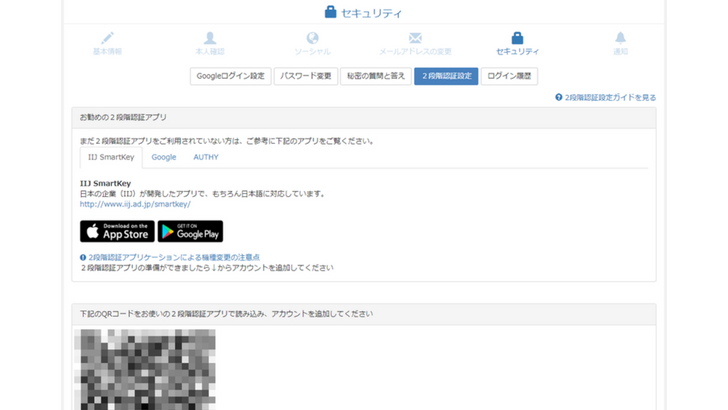Open the iij.ad.jp/smartkey URL link
Screen dimensions: 728x410
click(x=135, y=204)
